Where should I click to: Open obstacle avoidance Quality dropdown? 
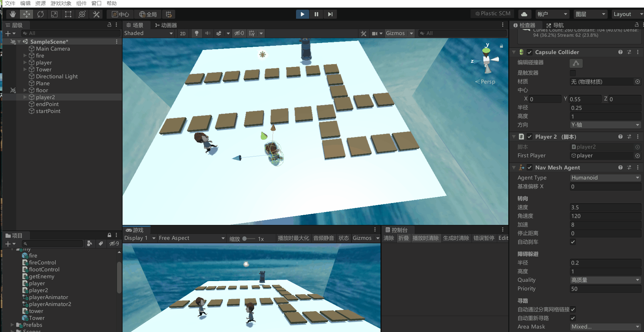606,280
